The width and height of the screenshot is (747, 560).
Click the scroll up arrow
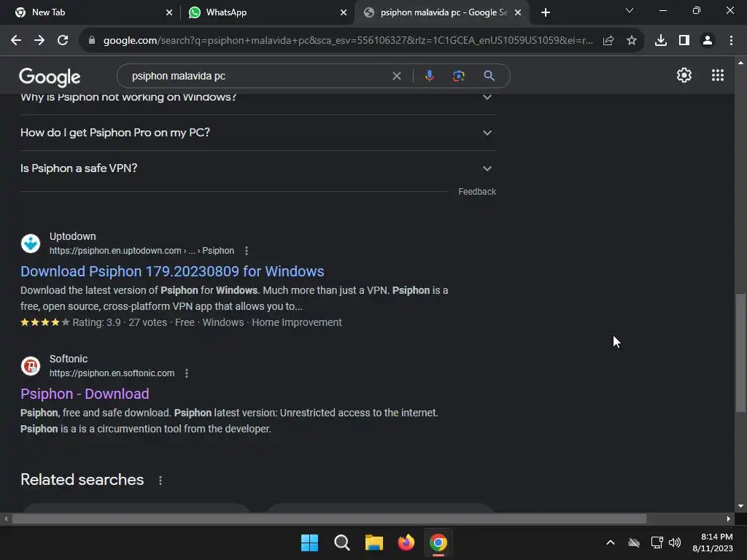740,63
